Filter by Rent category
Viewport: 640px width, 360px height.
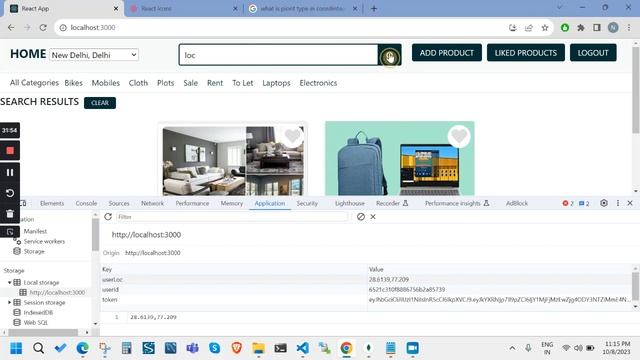[x=215, y=83]
